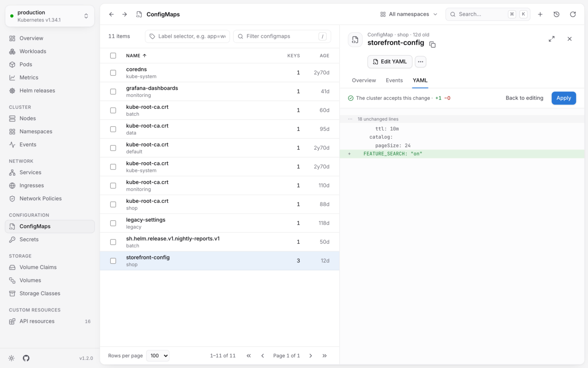This screenshot has height=368, width=588.
Task: Open Helm releases in the sidebar
Action: [50, 91]
